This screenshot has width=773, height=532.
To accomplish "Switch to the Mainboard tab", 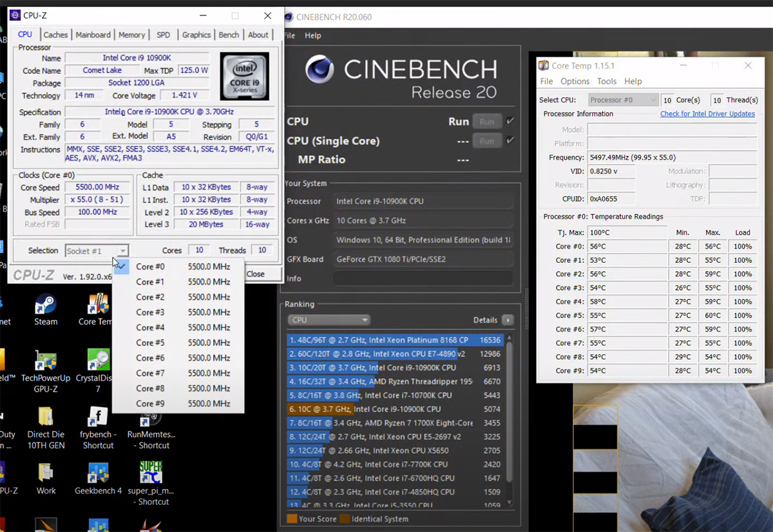I will 93,35.
